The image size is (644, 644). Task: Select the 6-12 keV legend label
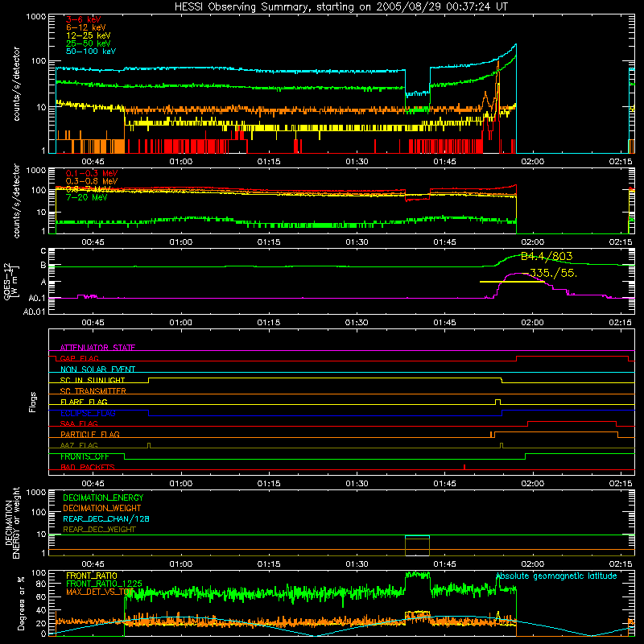pos(86,27)
